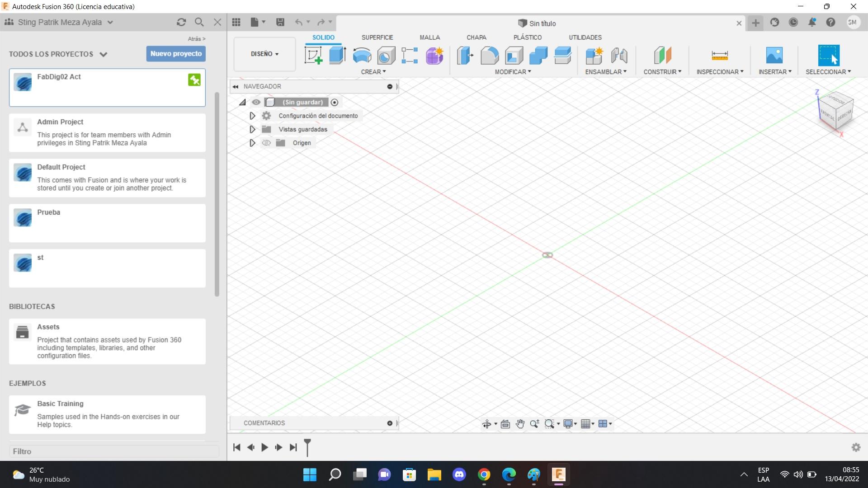The width and height of the screenshot is (868, 488).
Task: Click the Nuevo proyecto button
Action: (176, 54)
